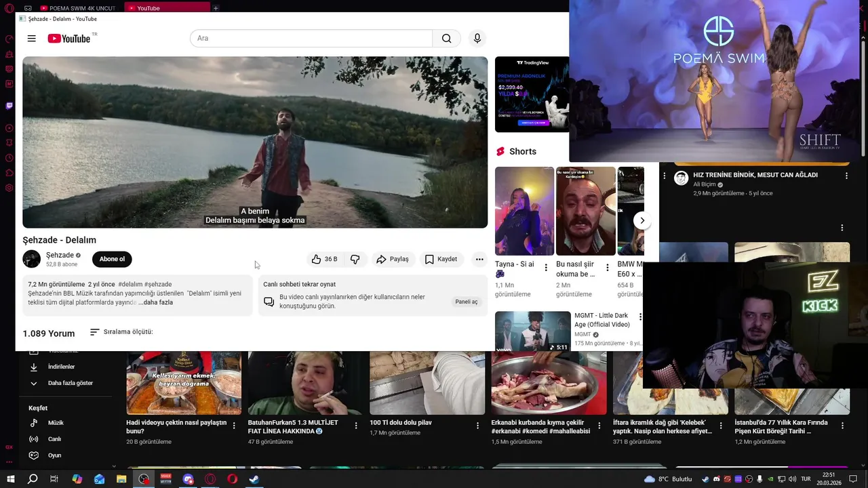
Task: Open settings gear in Opera GX sidebar
Action: coord(9,188)
